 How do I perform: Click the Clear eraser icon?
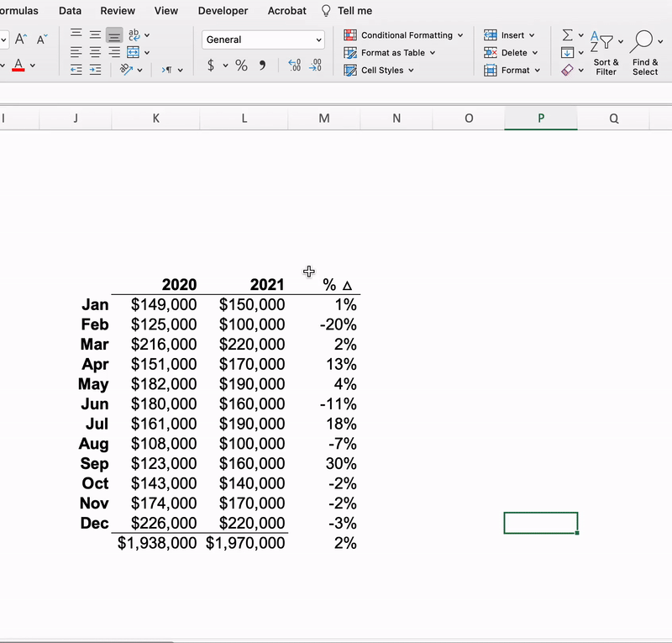pyautogui.click(x=570, y=70)
